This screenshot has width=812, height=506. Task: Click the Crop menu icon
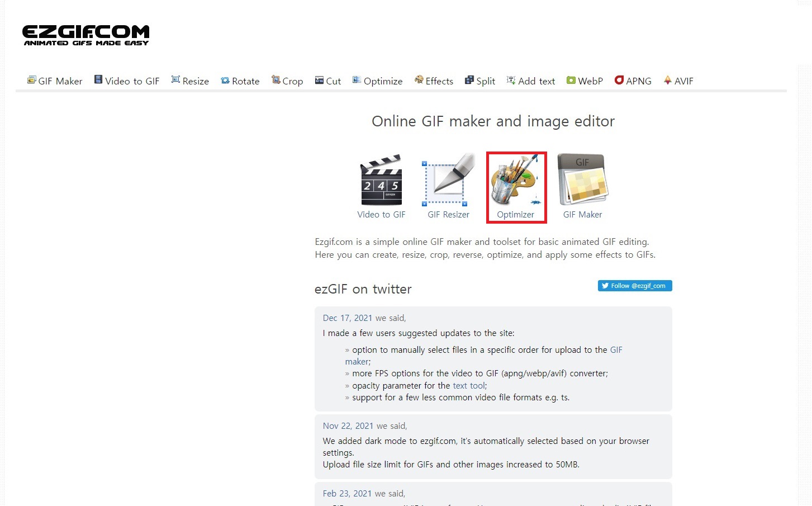pos(276,80)
